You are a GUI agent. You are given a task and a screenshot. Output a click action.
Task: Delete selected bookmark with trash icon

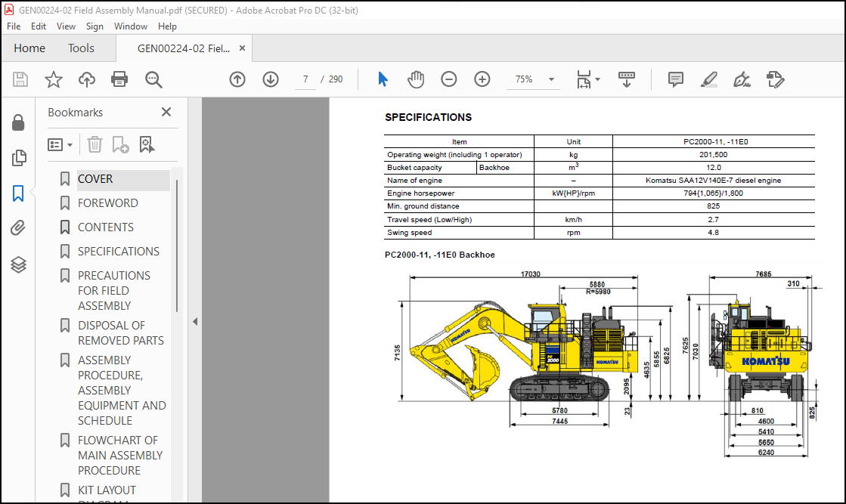click(95, 144)
